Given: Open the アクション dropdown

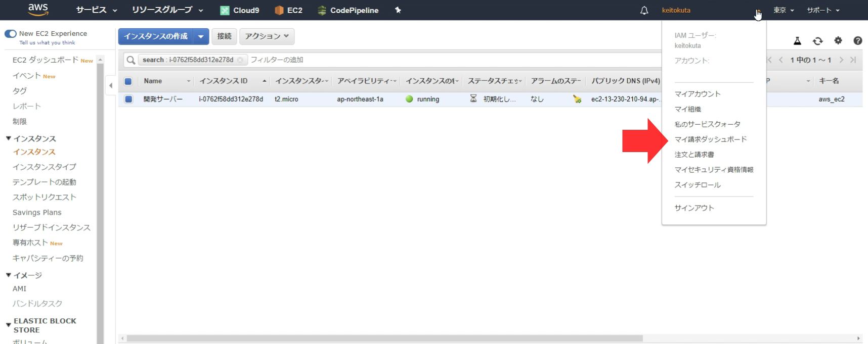Looking at the screenshot, I should pos(267,36).
